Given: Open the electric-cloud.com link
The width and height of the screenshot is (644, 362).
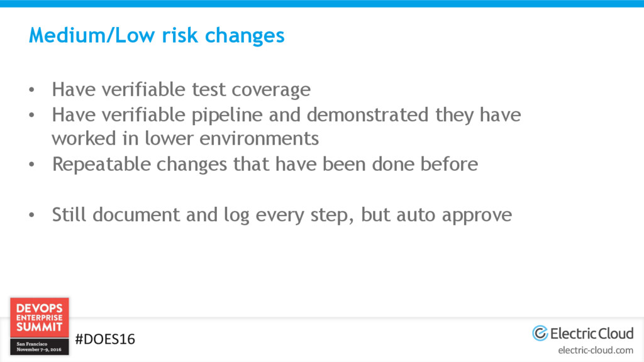Looking at the screenshot, I should tap(596, 350).
